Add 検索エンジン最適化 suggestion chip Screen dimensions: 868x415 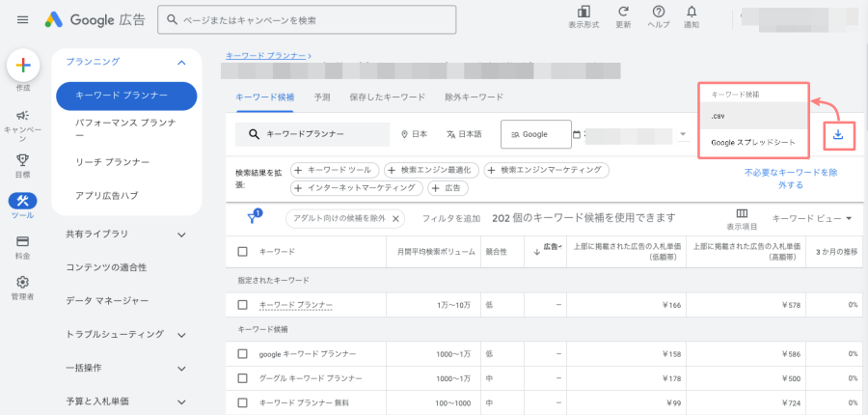click(x=431, y=170)
